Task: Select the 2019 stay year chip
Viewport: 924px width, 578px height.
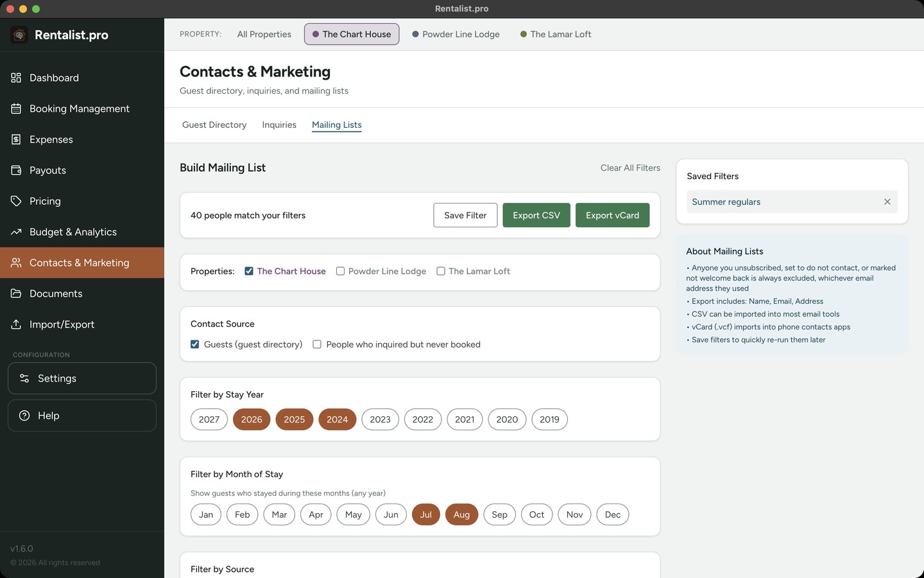Action: (x=549, y=419)
